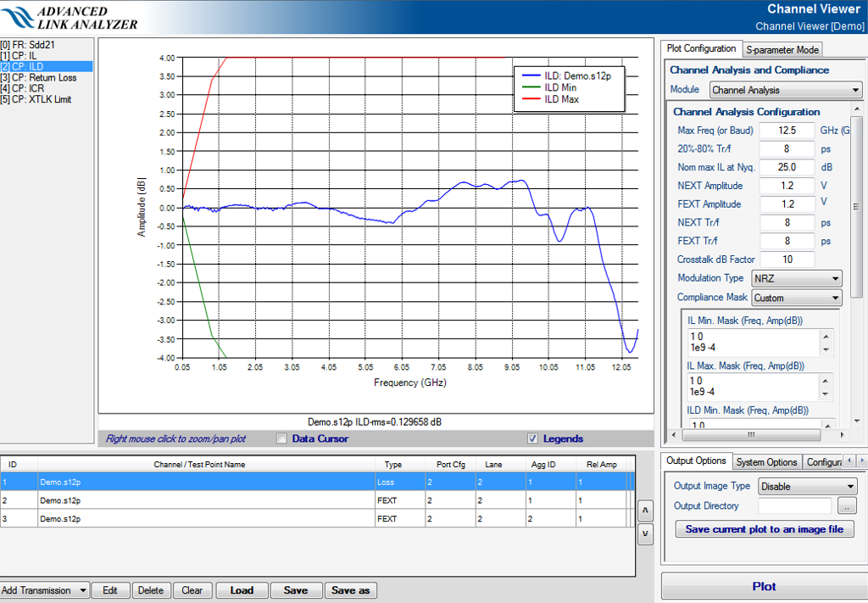Screen dimensions: 868x603
Task: Open the Output Directory browse button
Action: (846, 506)
